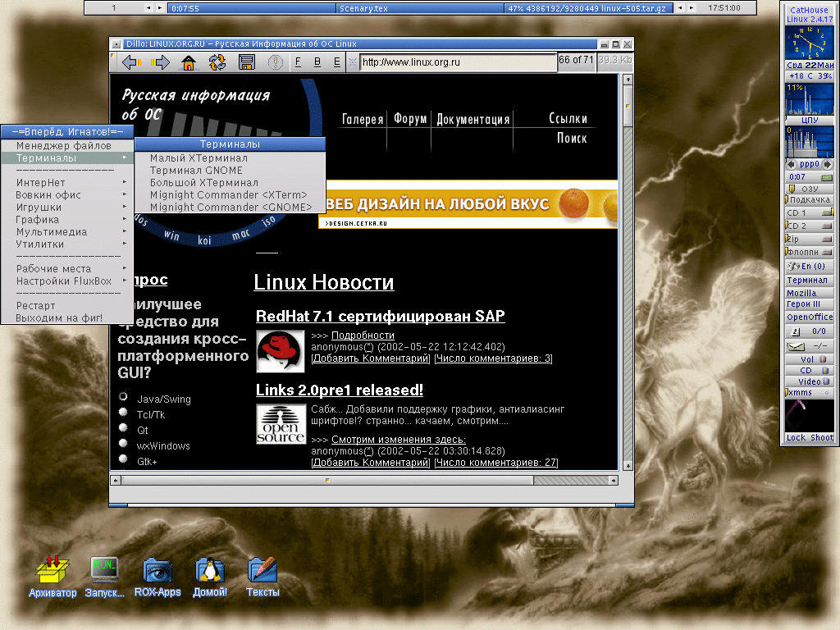Expand the Мультимедиа submenu
840x630 pixels.
pos(67,232)
